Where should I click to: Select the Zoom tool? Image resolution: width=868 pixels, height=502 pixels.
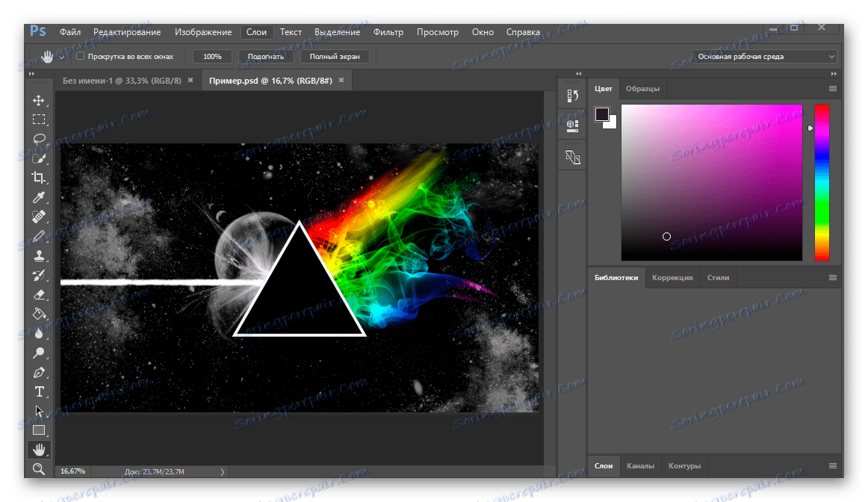pos(39,469)
